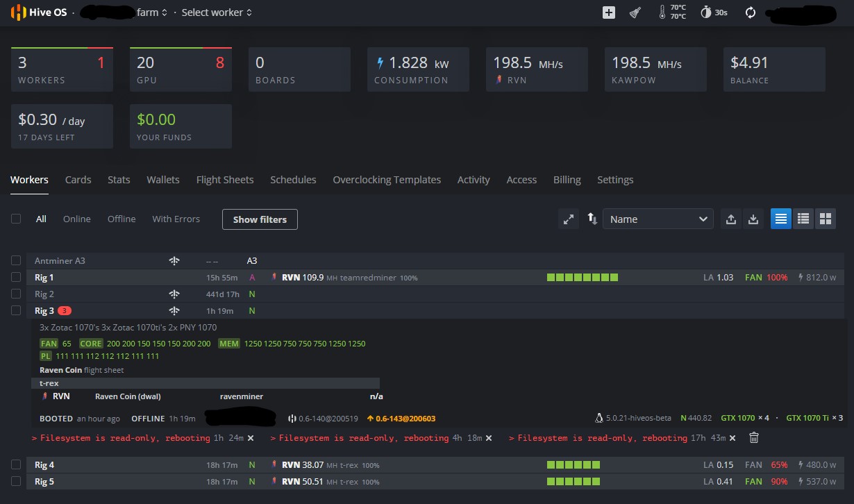Open the farm selector dropdown
Viewport: 854px width, 504px height.
tap(151, 12)
